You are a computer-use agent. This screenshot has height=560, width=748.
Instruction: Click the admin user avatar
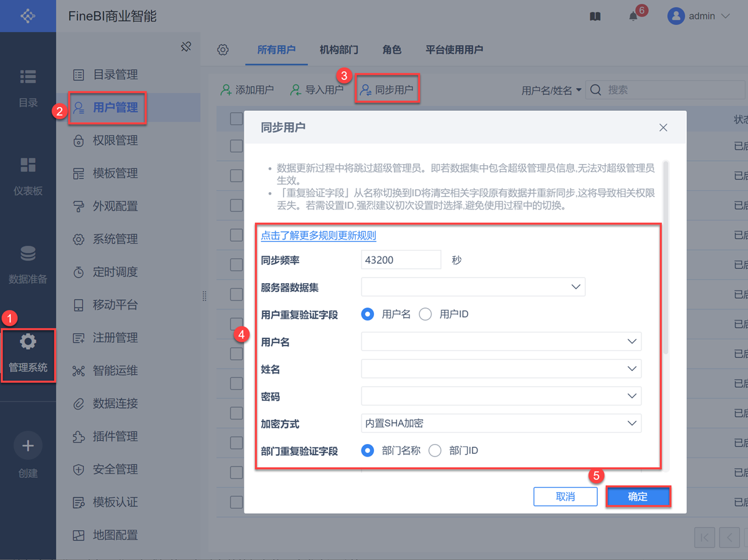(676, 16)
